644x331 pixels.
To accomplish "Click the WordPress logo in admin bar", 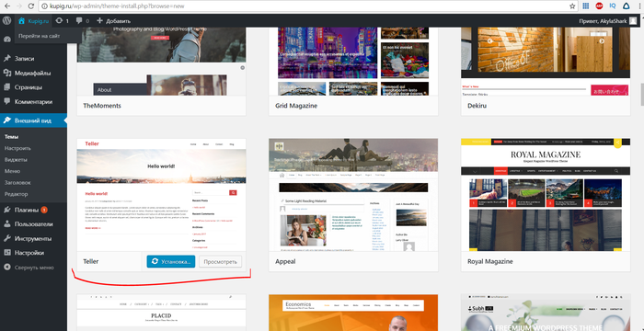I will pyautogui.click(x=6, y=20).
